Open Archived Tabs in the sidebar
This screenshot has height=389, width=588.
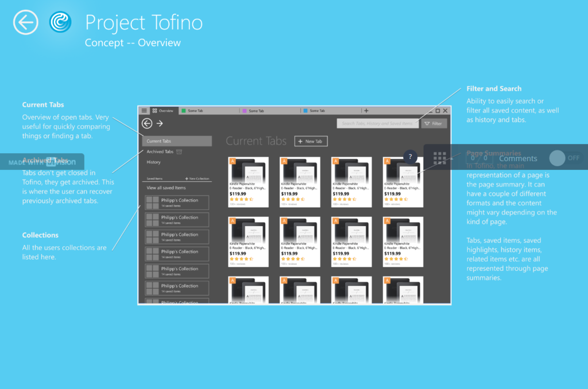point(160,151)
